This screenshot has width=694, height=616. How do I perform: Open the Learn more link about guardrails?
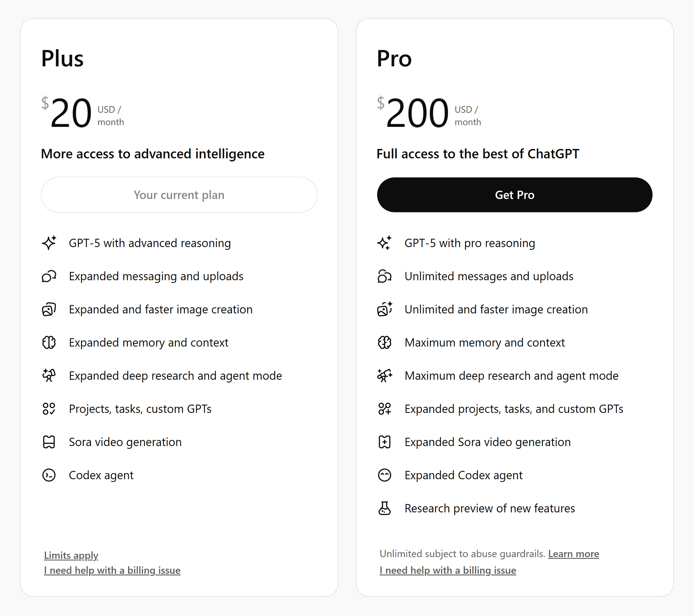[574, 554]
